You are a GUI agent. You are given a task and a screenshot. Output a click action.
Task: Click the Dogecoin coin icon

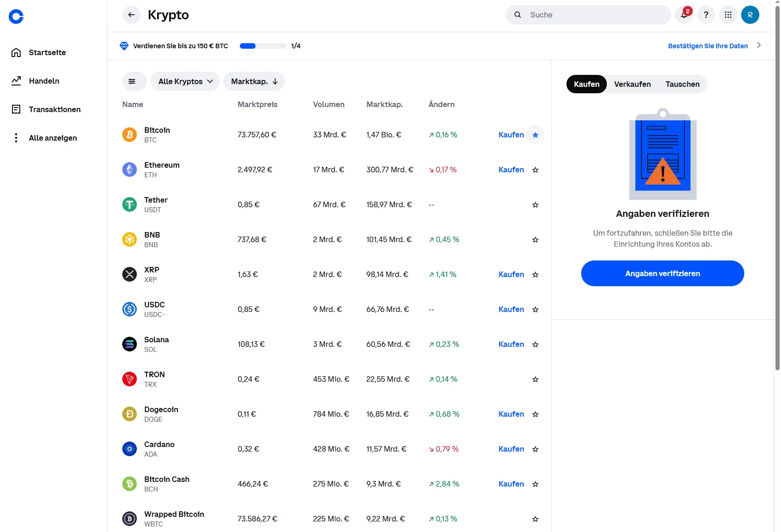(x=130, y=414)
